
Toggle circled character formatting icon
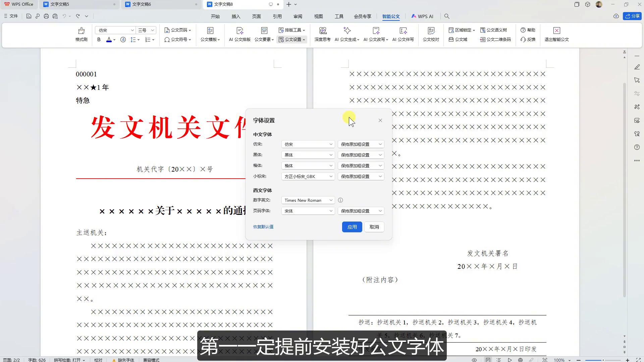123,40
